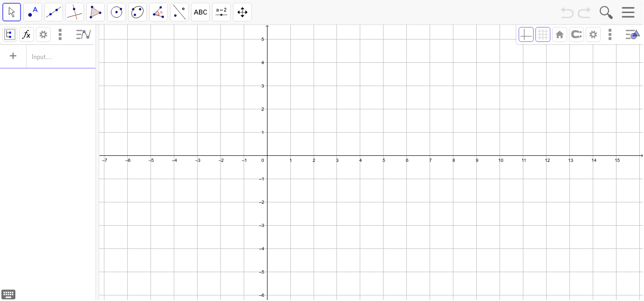Image resolution: width=644 pixels, height=301 pixels.
Task: Open Graphics view settings gear
Action: [x=593, y=34]
